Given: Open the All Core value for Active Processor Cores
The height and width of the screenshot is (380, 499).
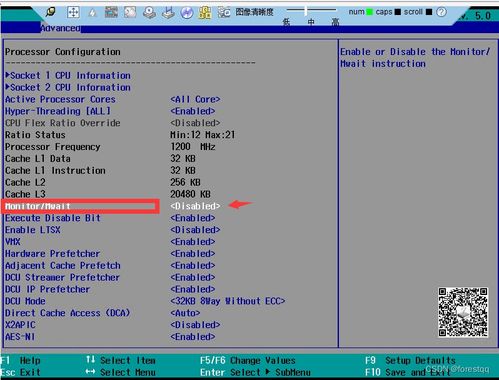Looking at the screenshot, I should (x=195, y=99).
